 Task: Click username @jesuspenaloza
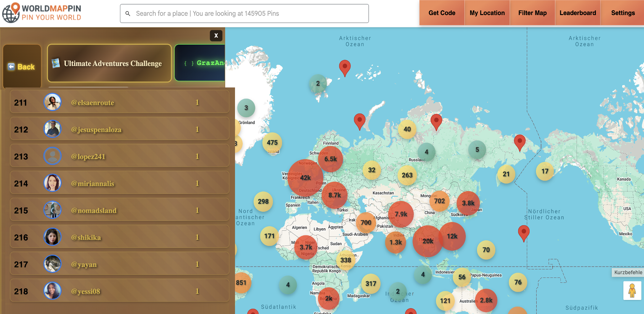pos(96,130)
